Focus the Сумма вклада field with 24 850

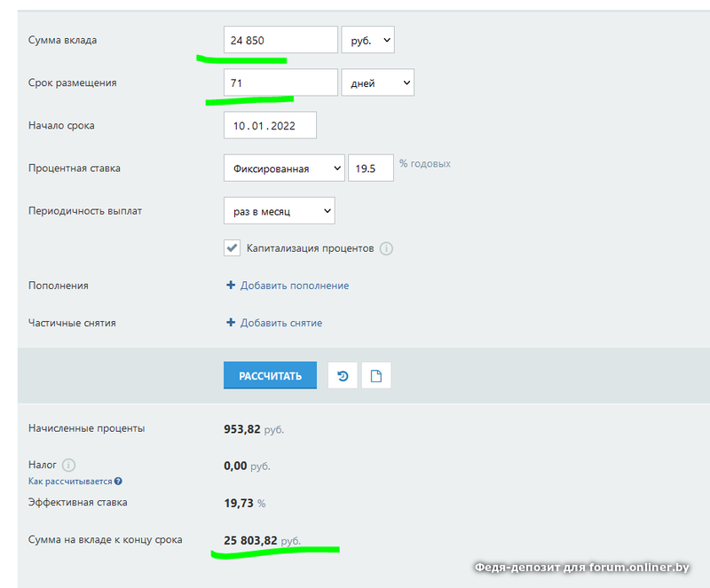(x=280, y=40)
